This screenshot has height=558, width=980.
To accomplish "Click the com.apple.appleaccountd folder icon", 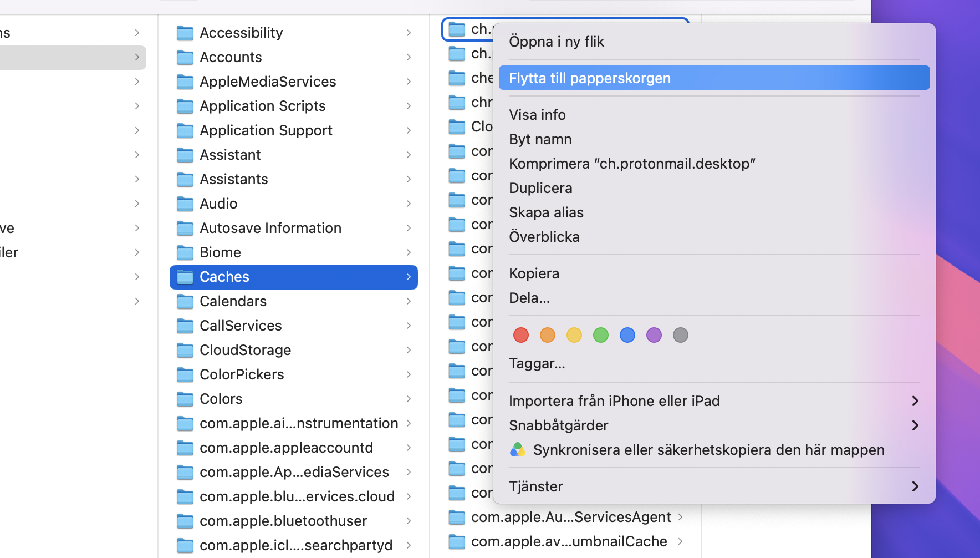I will (x=185, y=448).
